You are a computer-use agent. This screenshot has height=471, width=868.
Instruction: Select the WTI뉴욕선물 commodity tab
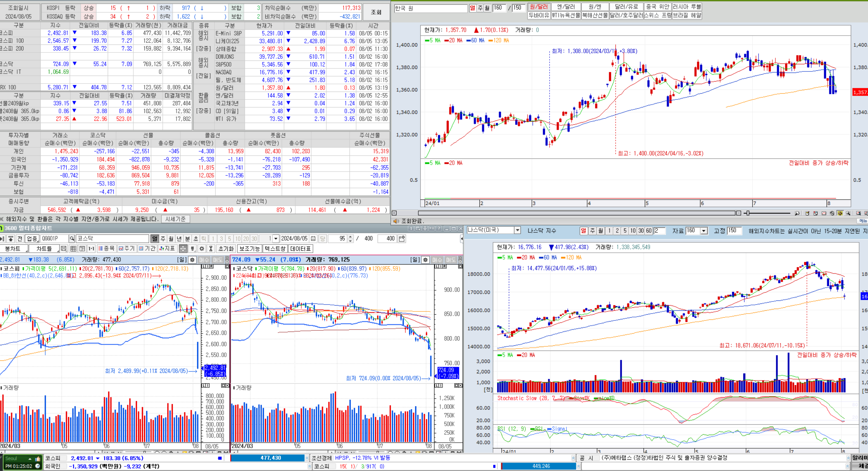pos(566,15)
